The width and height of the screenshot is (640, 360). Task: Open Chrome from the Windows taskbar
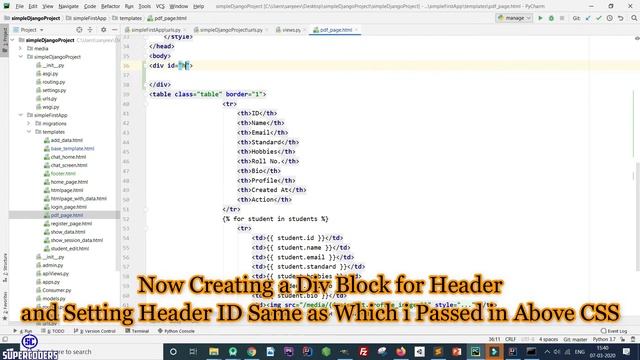pyautogui.click(x=251, y=351)
